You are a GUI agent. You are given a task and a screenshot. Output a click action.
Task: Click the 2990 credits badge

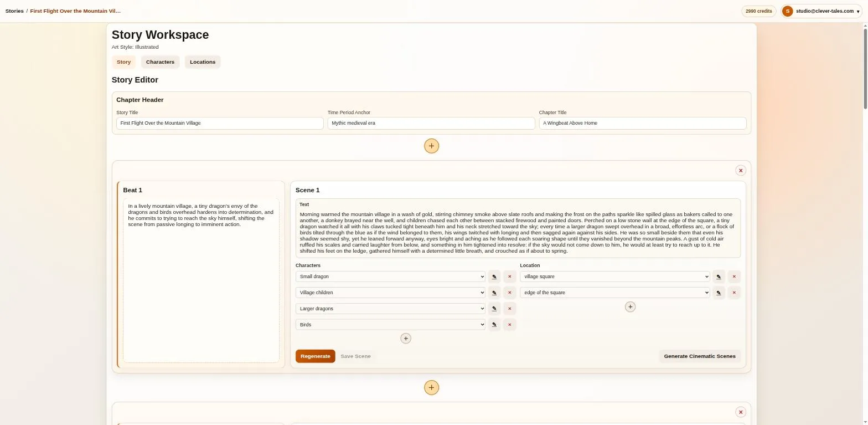tap(758, 11)
